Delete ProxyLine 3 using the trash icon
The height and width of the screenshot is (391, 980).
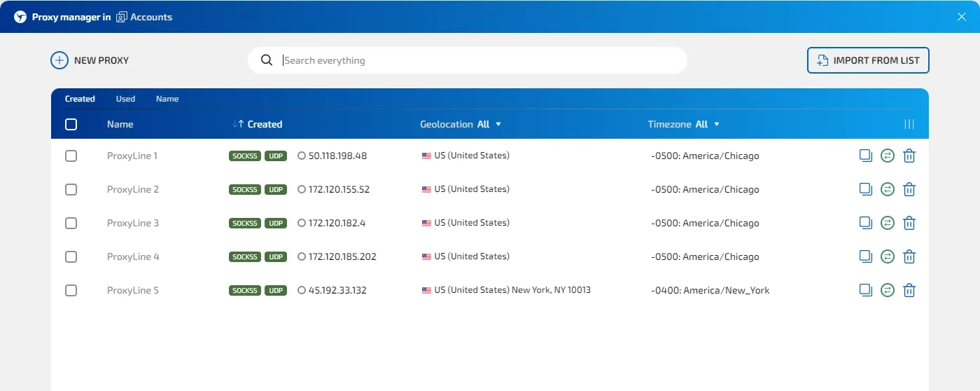click(909, 223)
